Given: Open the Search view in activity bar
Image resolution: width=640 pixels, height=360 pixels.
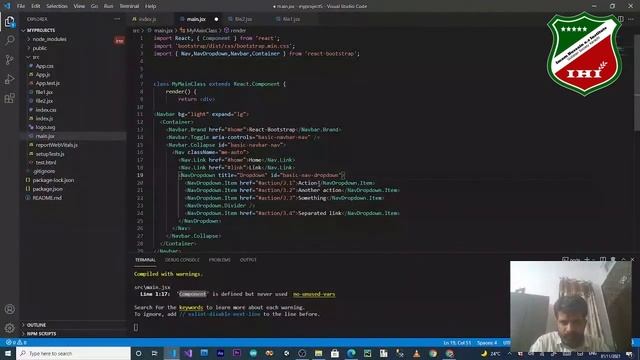Looking at the screenshot, I should [9, 40].
